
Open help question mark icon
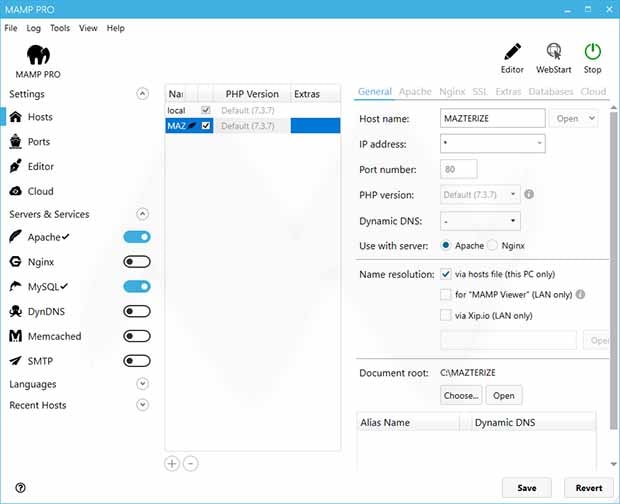coord(20,488)
